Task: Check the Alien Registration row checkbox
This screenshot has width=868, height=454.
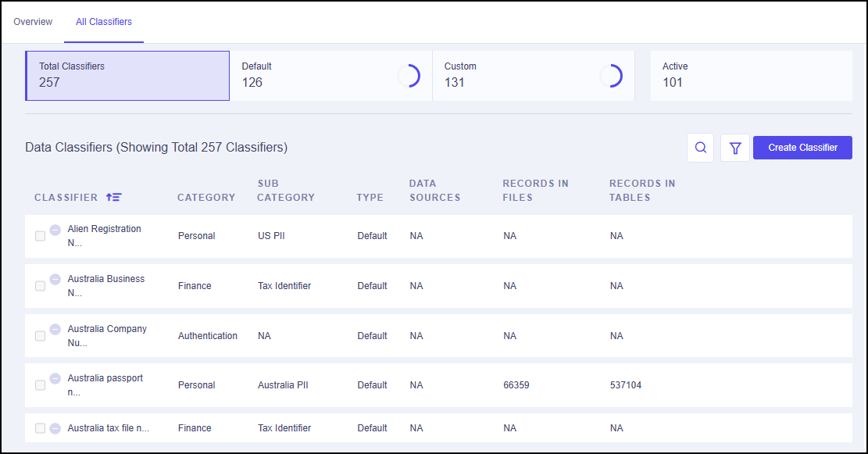Action: tap(40, 235)
